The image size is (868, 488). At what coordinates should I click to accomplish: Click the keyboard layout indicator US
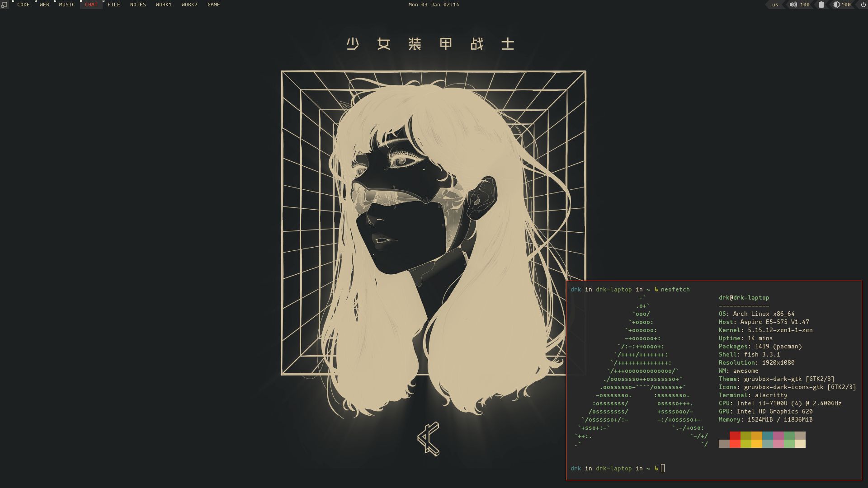[x=774, y=5]
